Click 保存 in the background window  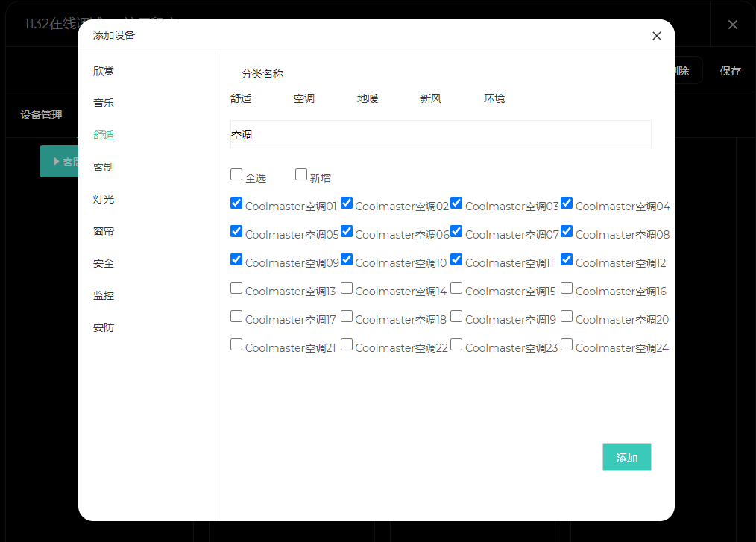(730, 71)
